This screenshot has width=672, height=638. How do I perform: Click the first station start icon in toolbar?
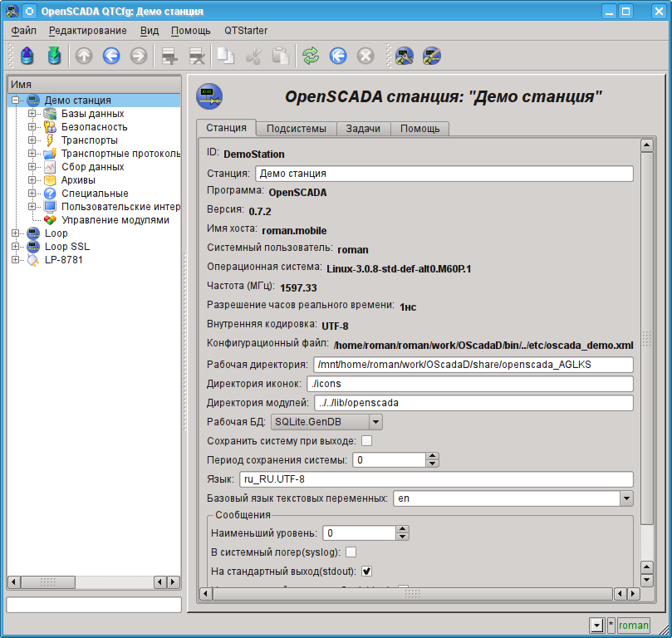(x=405, y=56)
